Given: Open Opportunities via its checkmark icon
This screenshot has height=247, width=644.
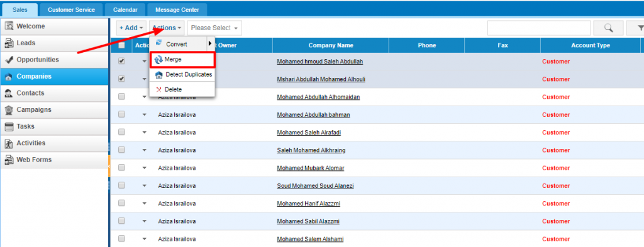Looking at the screenshot, I should tap(9, 60).
